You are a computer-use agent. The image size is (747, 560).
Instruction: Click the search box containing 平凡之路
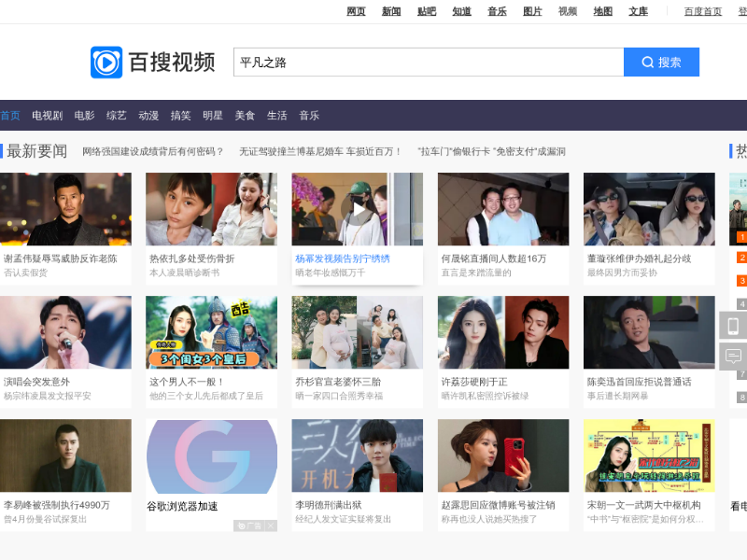(x=428, y=63)
